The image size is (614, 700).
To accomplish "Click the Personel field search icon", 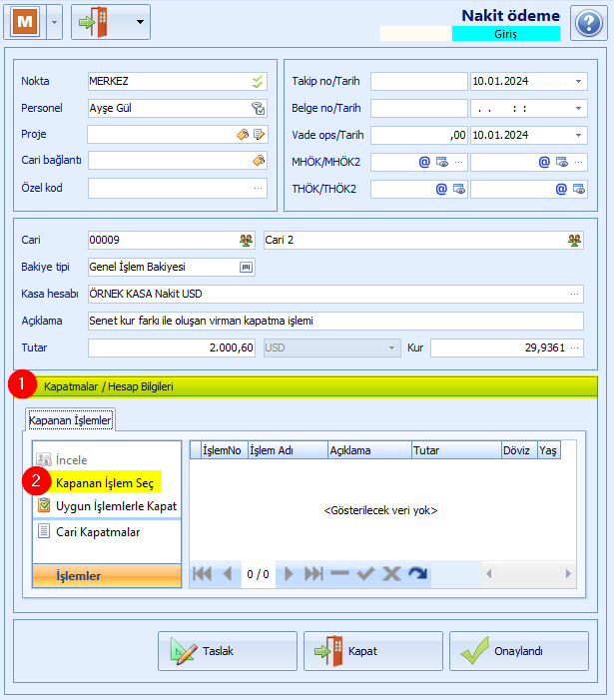I will click(x=258, y=108).
